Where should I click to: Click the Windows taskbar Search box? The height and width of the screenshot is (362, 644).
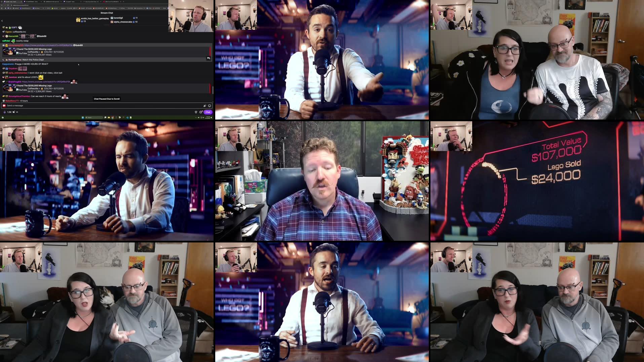click(x=93, y=118)
